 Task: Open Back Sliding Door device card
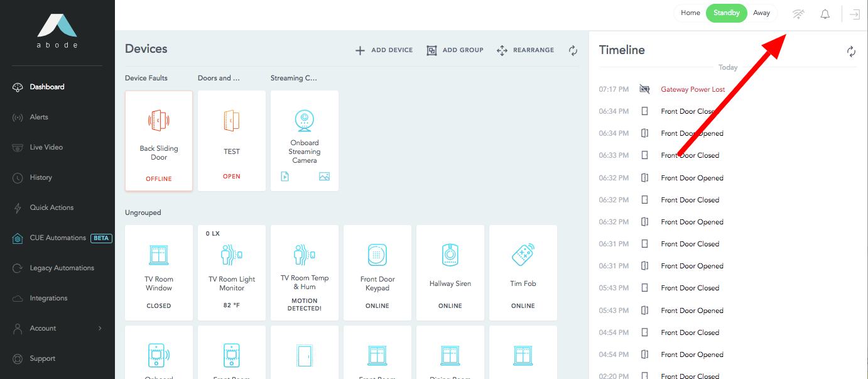point(159,141)
